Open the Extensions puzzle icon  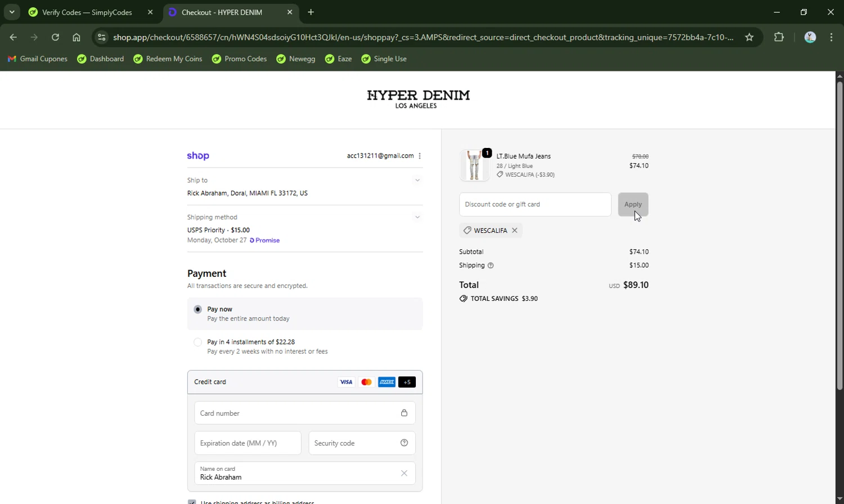click(779, 37)
